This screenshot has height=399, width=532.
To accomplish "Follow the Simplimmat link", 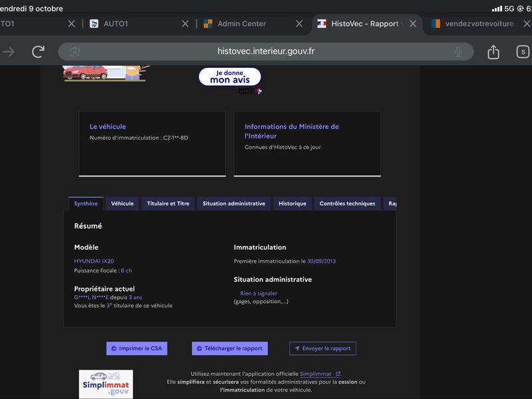I will [320, 374].
